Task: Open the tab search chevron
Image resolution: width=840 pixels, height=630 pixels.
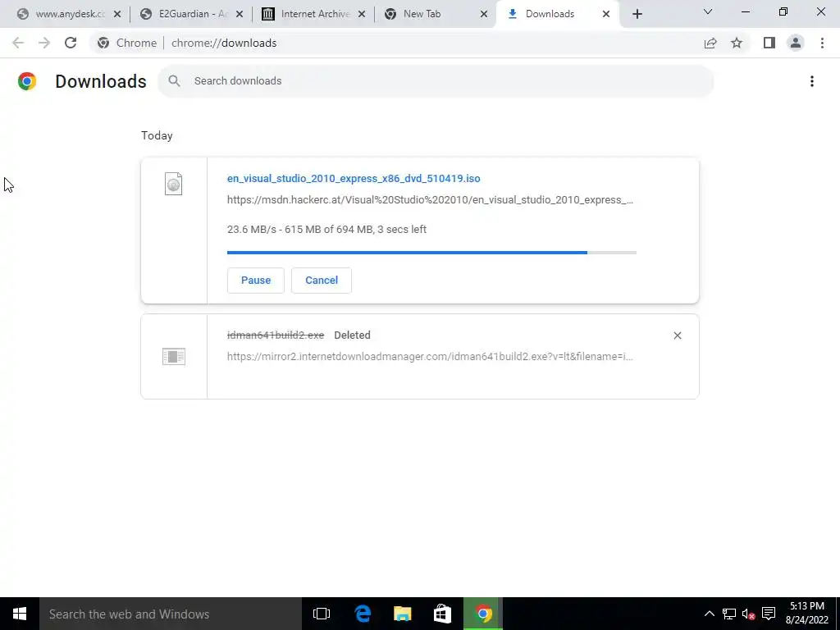Action: 708,11
